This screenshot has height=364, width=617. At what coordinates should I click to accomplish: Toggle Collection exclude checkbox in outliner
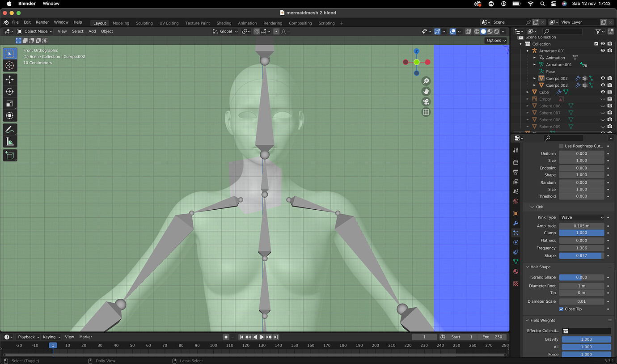point(596,44)
